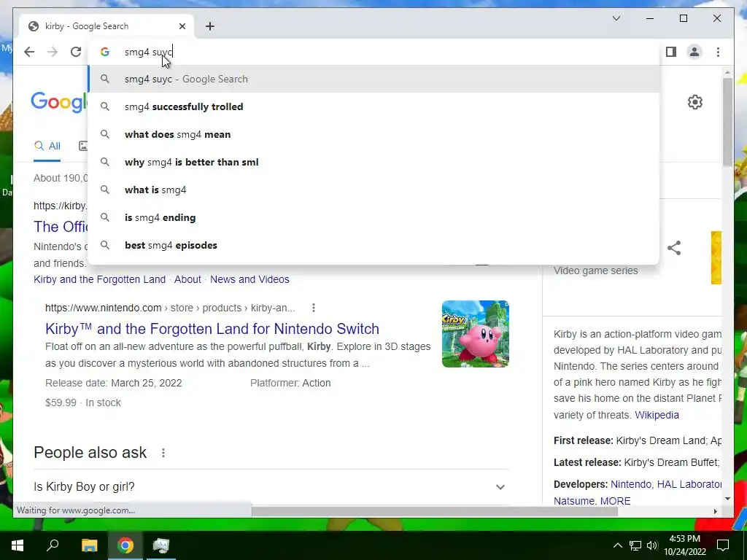Select suggestion 'best smg4 episodes'
Viewport: 747px width, 560px height.
click(374, 245)
